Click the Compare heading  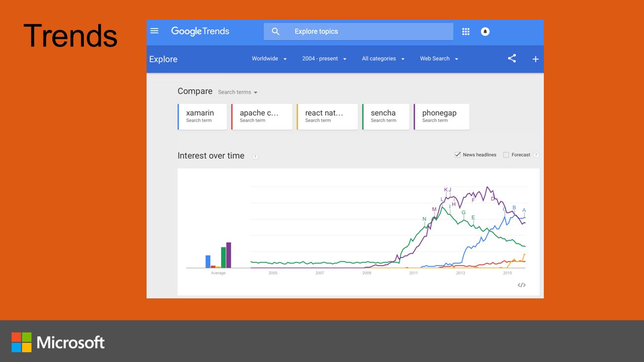[195, 91]
